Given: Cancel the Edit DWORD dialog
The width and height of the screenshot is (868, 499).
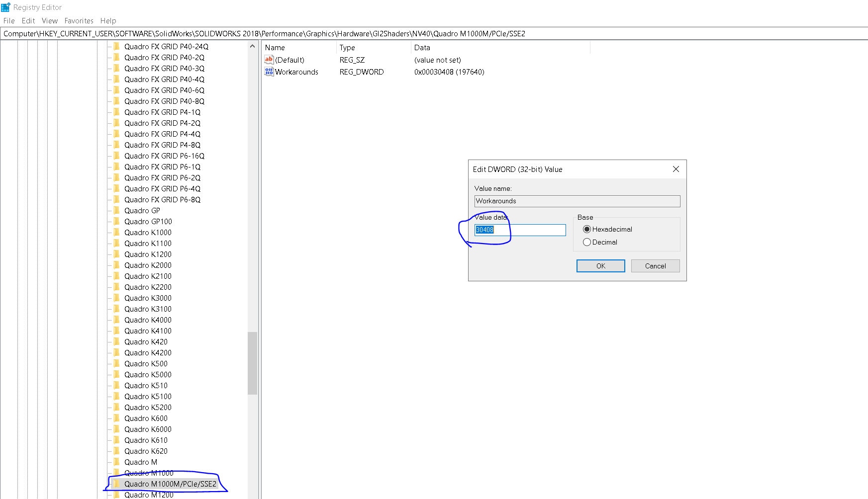Looking at the screenshot, I should (x=655, y=266).
